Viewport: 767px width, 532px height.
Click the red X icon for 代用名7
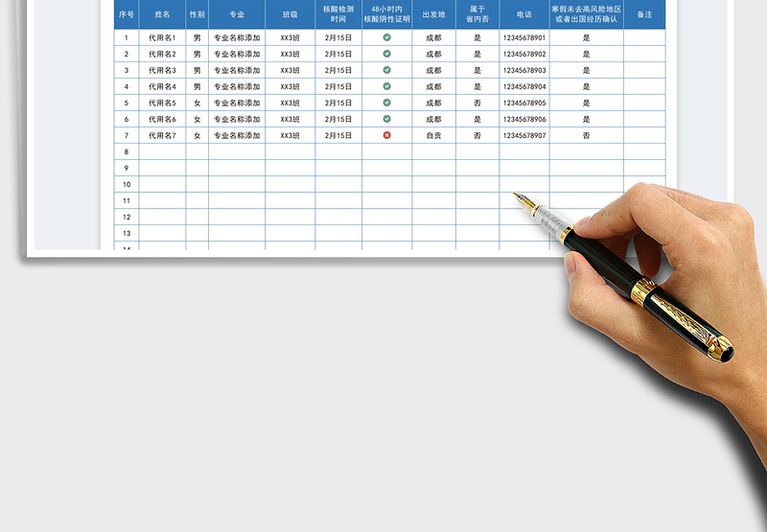(x=387, y=135)
